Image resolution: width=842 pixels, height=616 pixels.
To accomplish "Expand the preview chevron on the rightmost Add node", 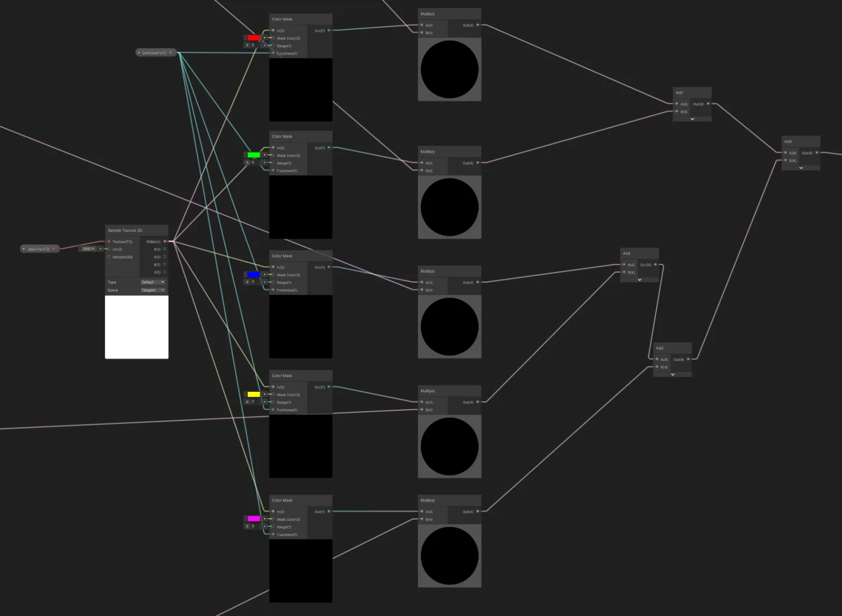I will 801,168.
